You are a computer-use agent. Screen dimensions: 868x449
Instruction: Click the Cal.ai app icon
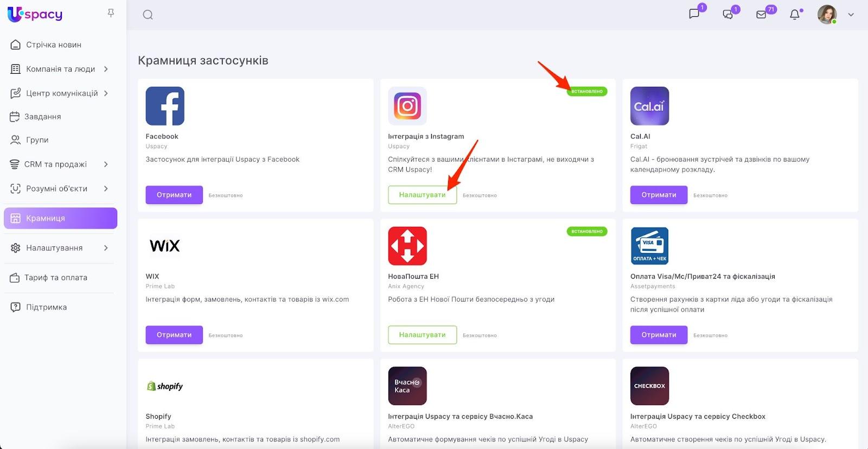[649, 106]
